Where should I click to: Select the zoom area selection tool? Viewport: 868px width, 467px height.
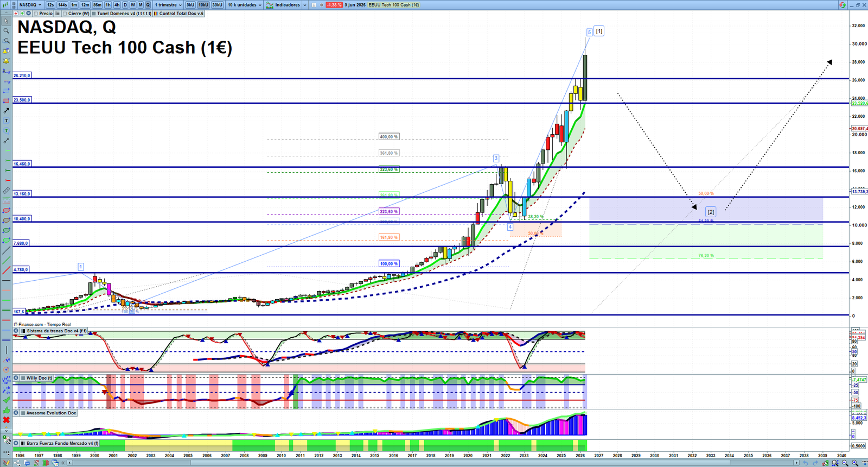coord(6,41)
